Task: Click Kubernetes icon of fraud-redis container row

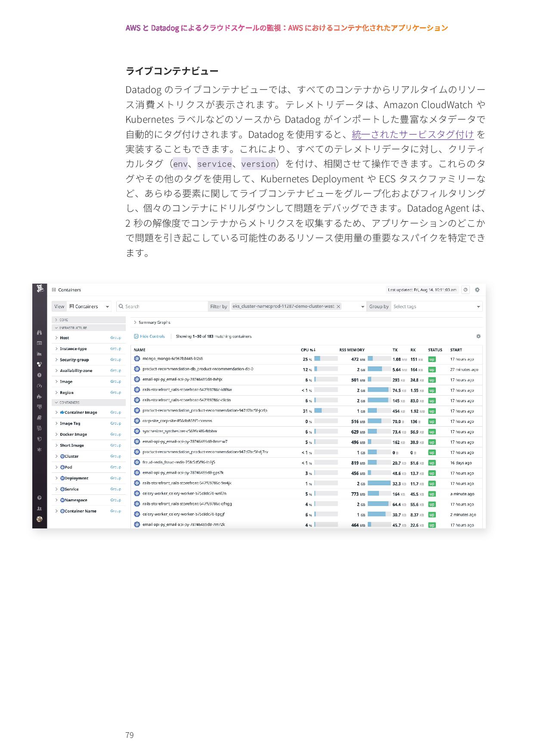Action: point(137,462)
